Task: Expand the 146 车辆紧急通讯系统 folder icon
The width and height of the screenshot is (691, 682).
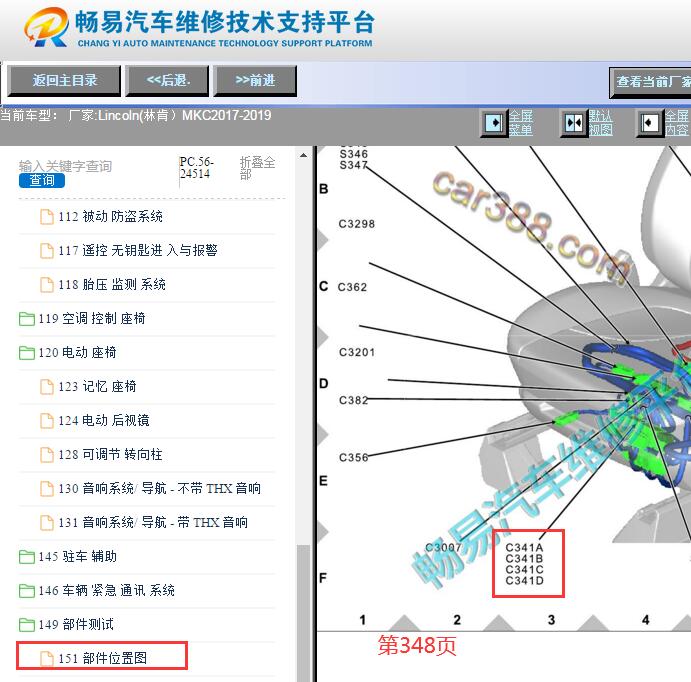Action: point(27,590)
